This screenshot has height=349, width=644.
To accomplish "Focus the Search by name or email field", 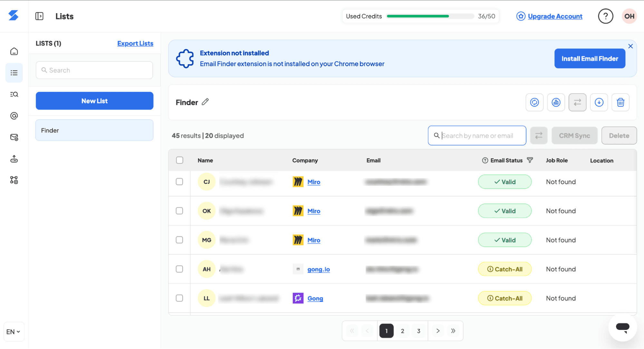I will pyautogui.click(x=477, y=135).
